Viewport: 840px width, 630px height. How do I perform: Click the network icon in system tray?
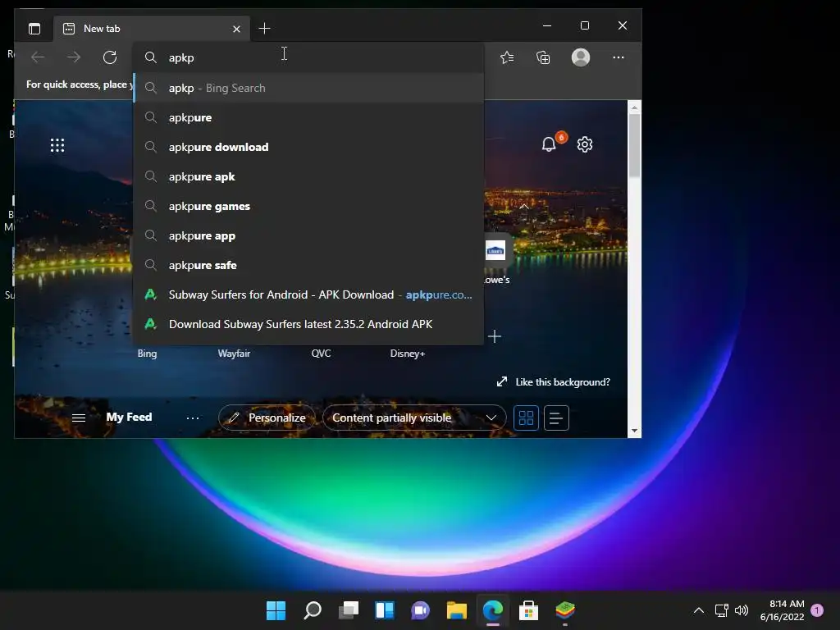[722, 610]
